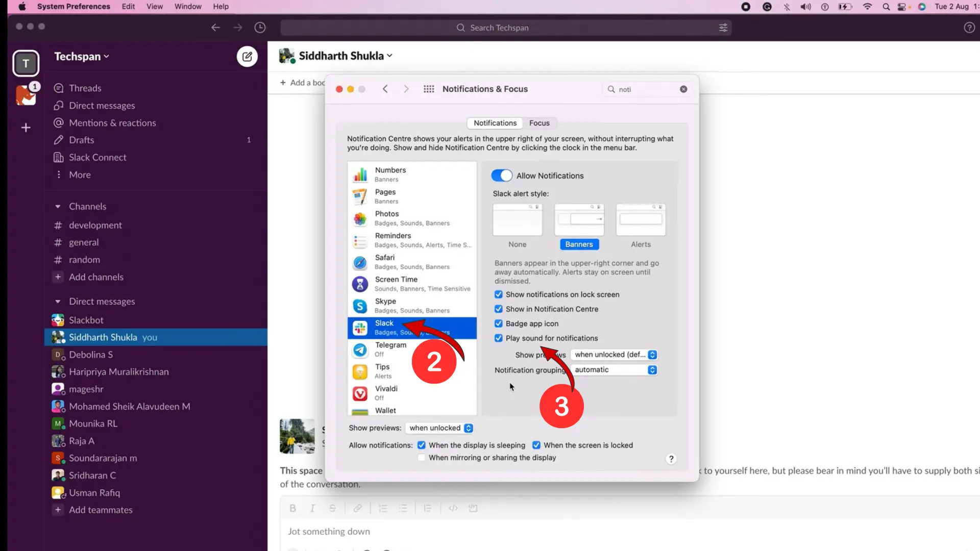980x551 pixels.
Task: Collapse the Channels section
Action: [x=58, y=207]
